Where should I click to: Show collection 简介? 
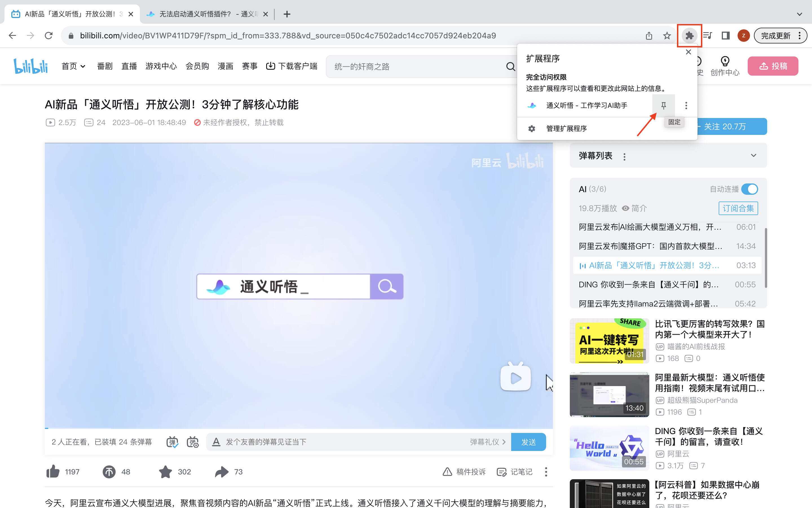coord(634,208)
